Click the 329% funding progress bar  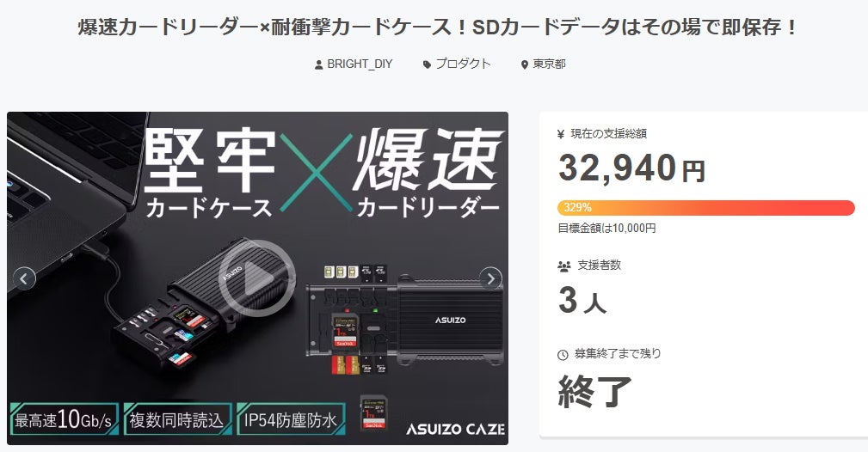coord(705,208)
